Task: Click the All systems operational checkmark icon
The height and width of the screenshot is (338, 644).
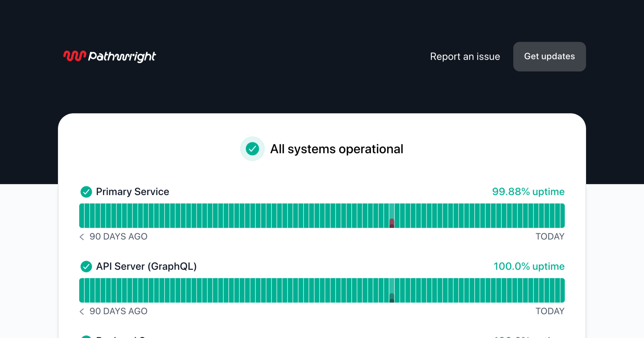Action: [252, 149]
